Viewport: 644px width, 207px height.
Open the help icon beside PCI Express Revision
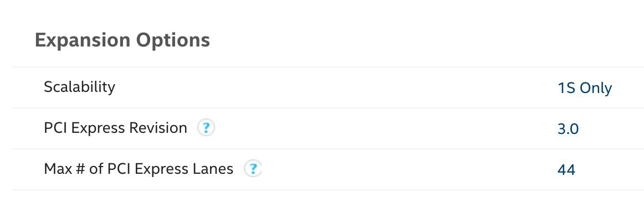click(x=206, y=128)
